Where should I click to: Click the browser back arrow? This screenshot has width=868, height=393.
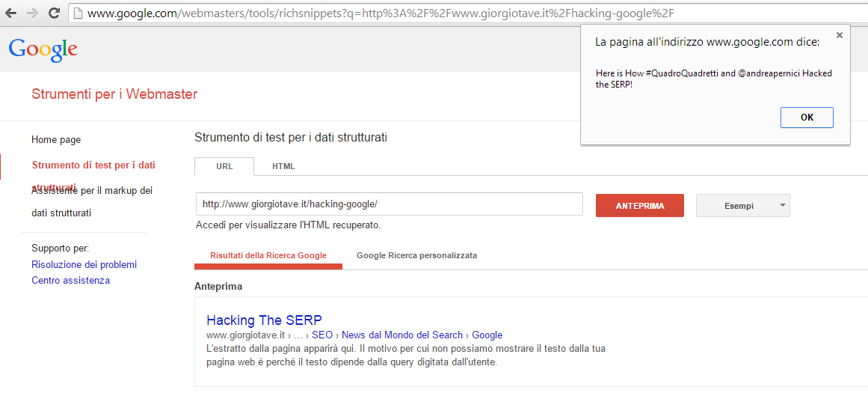click(x=10, y=13)
